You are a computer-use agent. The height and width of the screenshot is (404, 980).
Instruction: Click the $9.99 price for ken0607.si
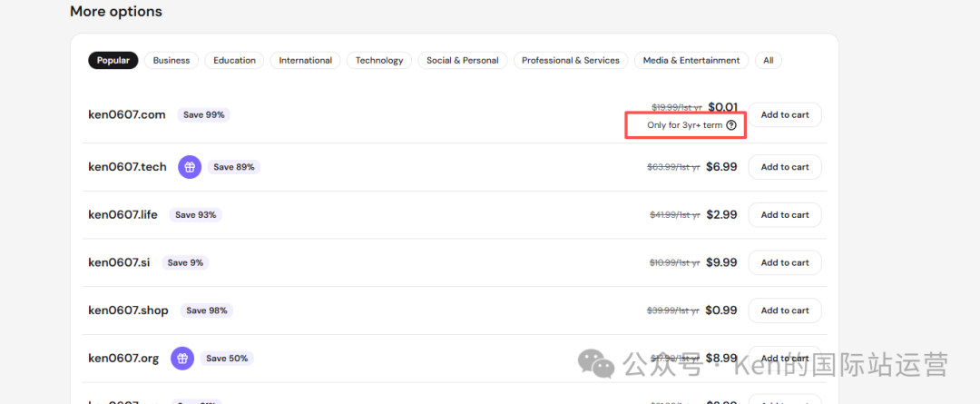(x=722, y=262)
